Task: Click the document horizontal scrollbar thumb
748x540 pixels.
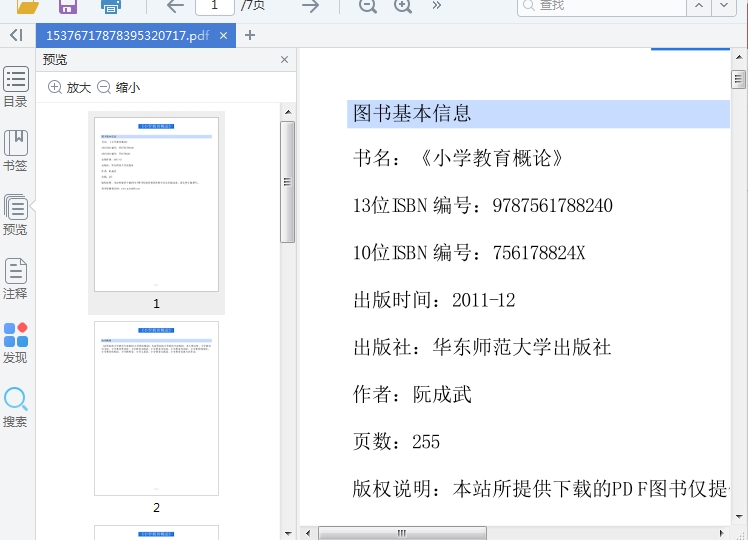Action: point(402,533)
